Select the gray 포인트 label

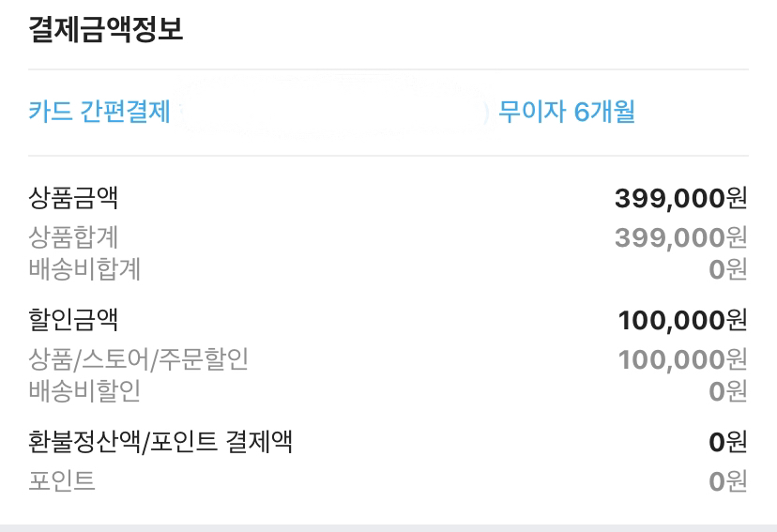tap(62, 481)
